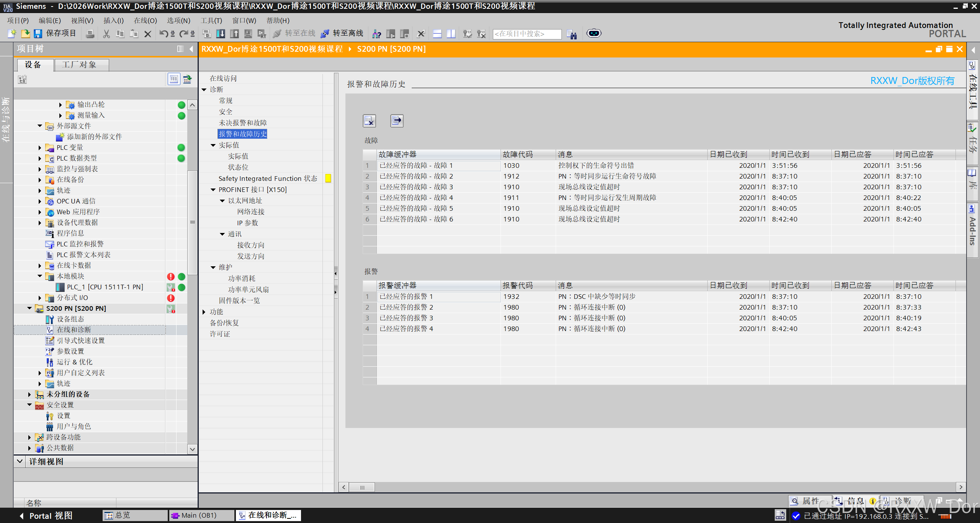
Task: Click the accessible devices icon
Action: (376, 34)
